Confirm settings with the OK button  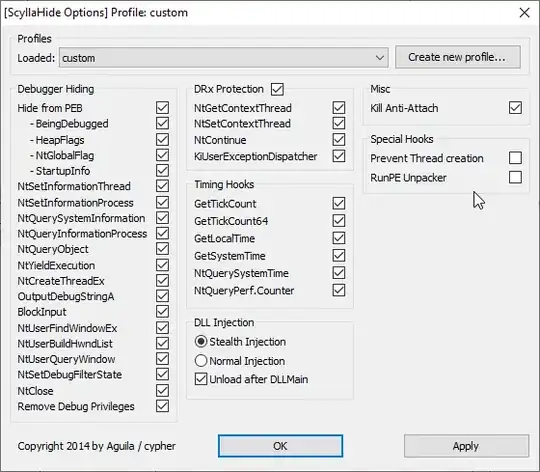coord(280,446)
